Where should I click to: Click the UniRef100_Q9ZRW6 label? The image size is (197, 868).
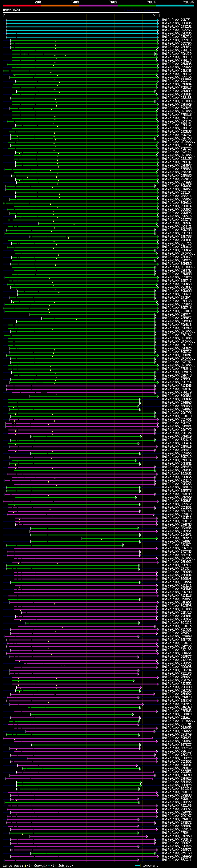point(177,132)
